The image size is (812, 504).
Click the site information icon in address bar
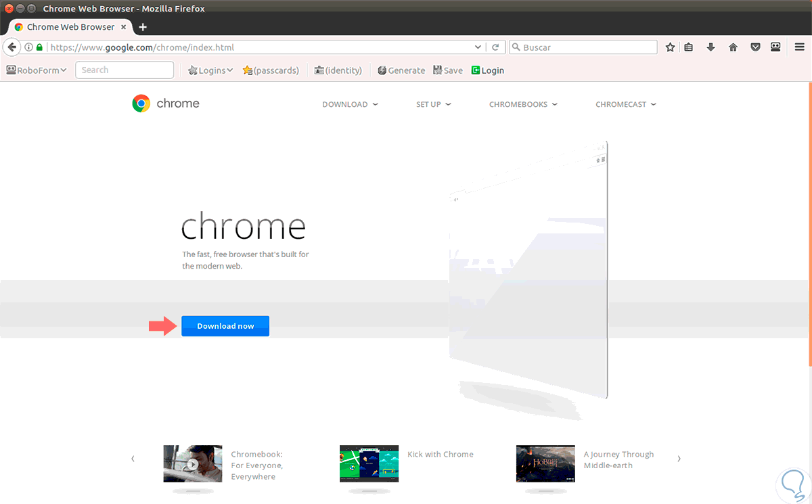pyautogui.click(x=29, y=47)
